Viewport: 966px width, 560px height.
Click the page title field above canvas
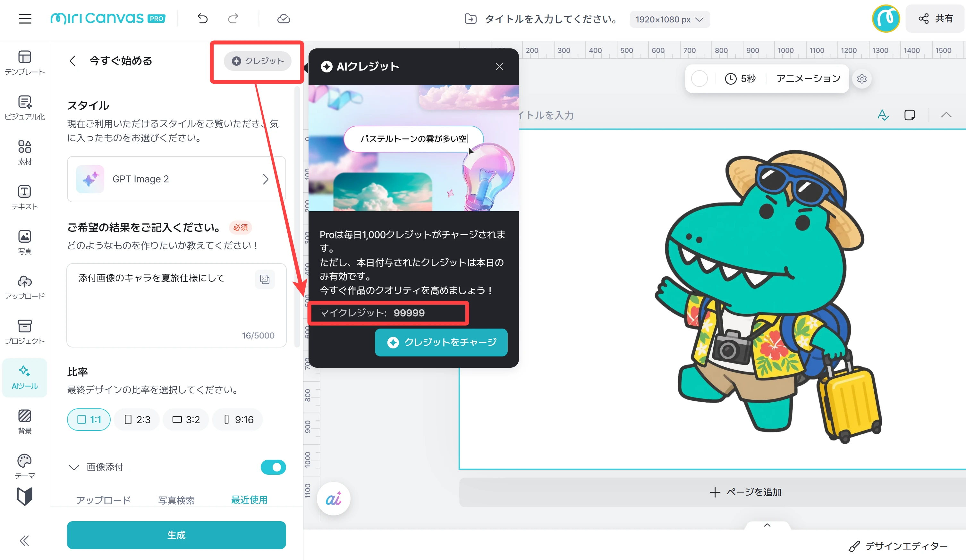(546, 115)
